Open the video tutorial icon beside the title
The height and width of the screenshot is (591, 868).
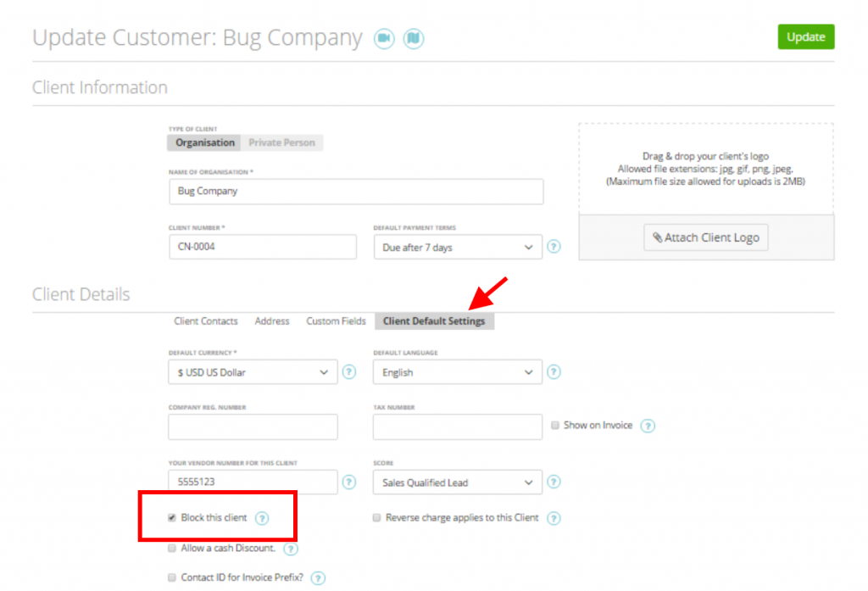383,38
